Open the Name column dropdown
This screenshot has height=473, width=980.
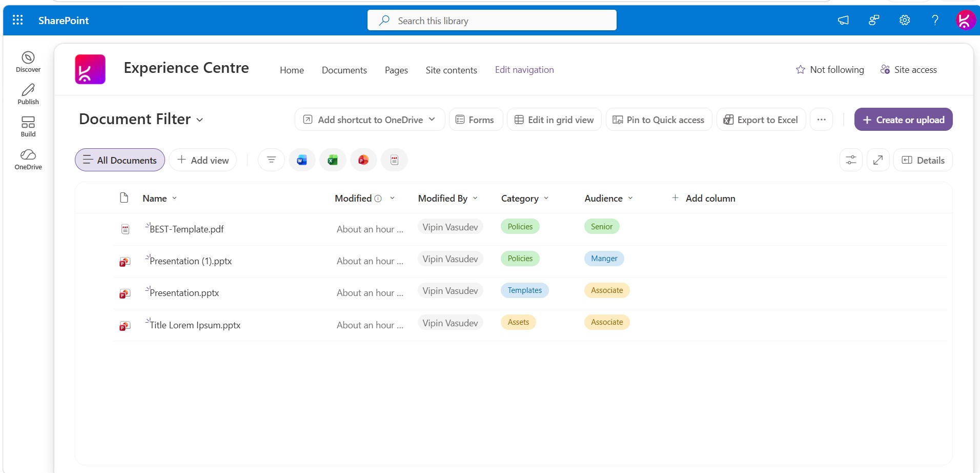[174, 198]
